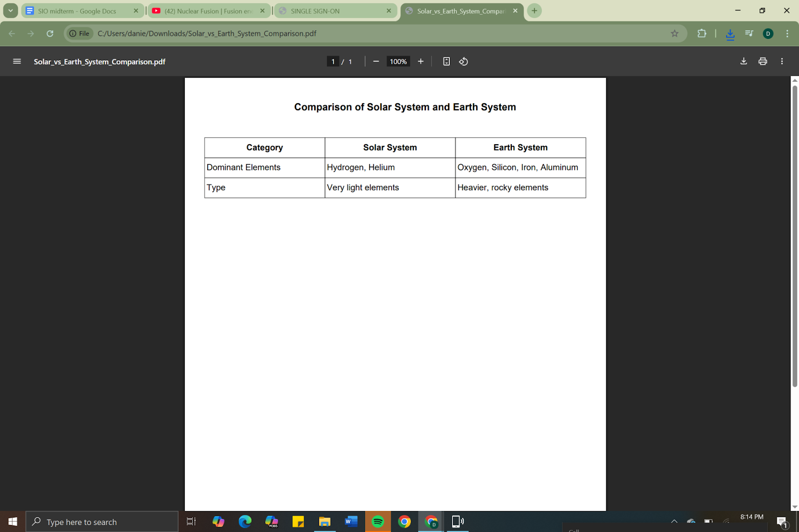The width and height of the screenshot is (799, 532).
Task: Select the Solar_vs_Earth_System_Comparison tab
Action: (461, 11)
